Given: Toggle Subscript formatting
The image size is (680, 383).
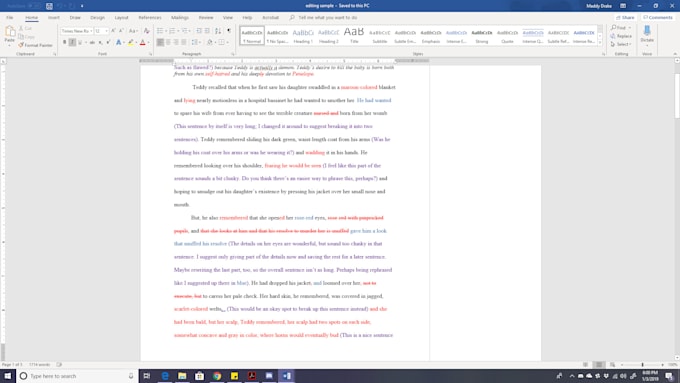Looking at the screenshot, I should coord(100,42).
